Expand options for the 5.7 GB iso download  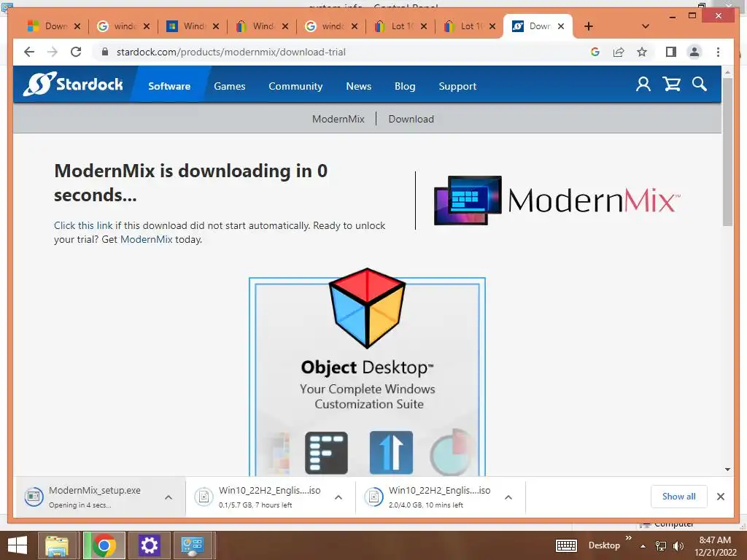pyautogui.click(x=338, y=497)
